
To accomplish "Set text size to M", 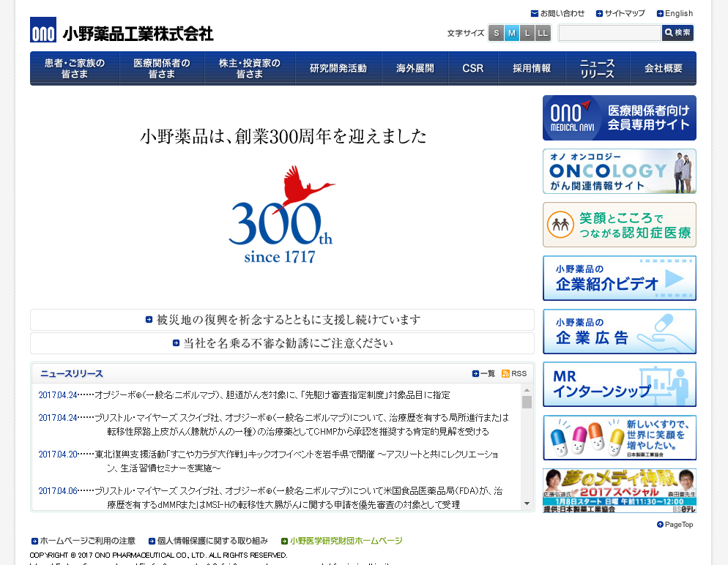I will [x=512, y=33].
